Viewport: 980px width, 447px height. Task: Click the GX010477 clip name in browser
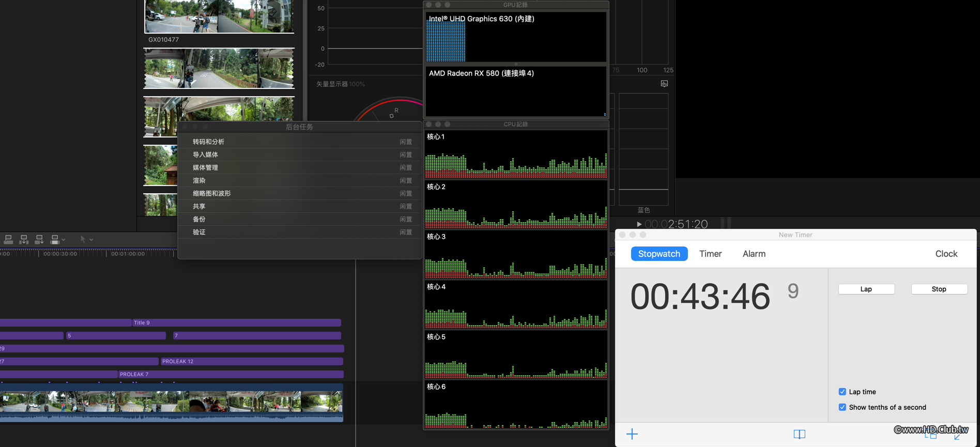[x=163, y=40]
